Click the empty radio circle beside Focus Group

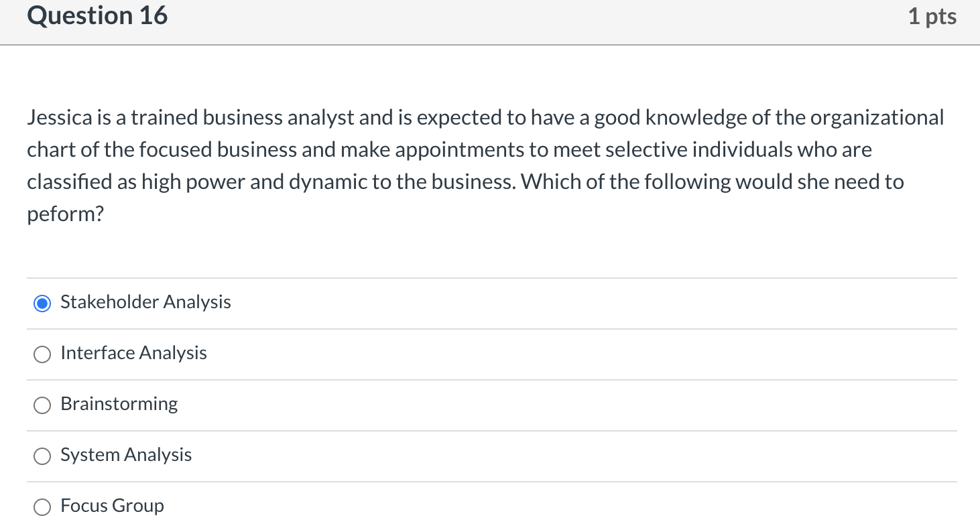(42, 507)
